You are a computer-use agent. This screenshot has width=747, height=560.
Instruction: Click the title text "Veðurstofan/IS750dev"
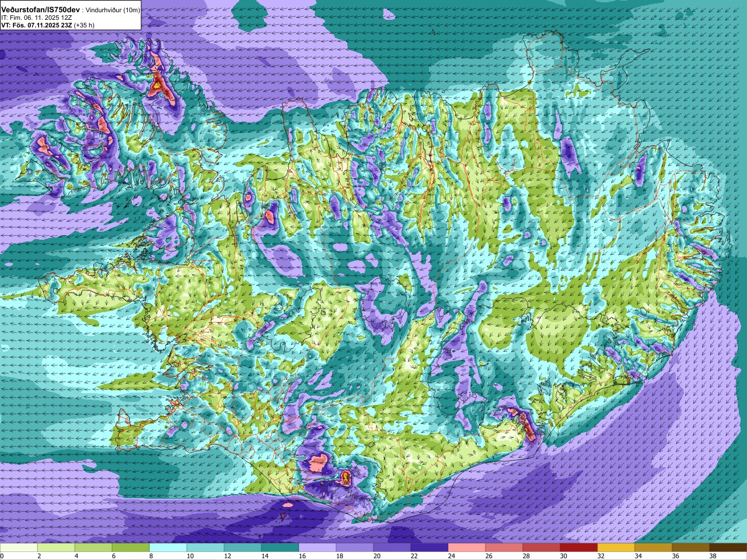pos(41,10)
